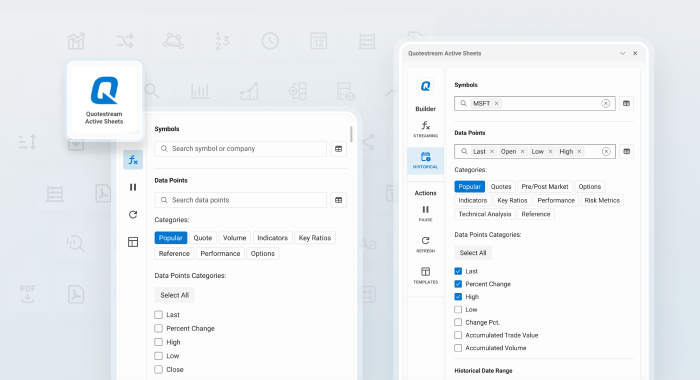Select Options category in left panel
700x380 pixels.
pos(262,254)
